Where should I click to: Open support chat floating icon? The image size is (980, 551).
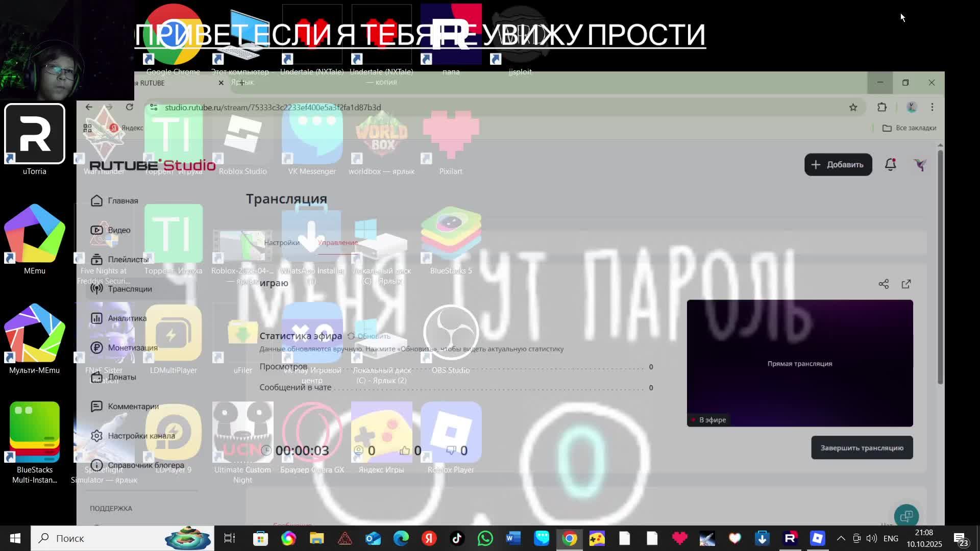[x=906, y=516]
